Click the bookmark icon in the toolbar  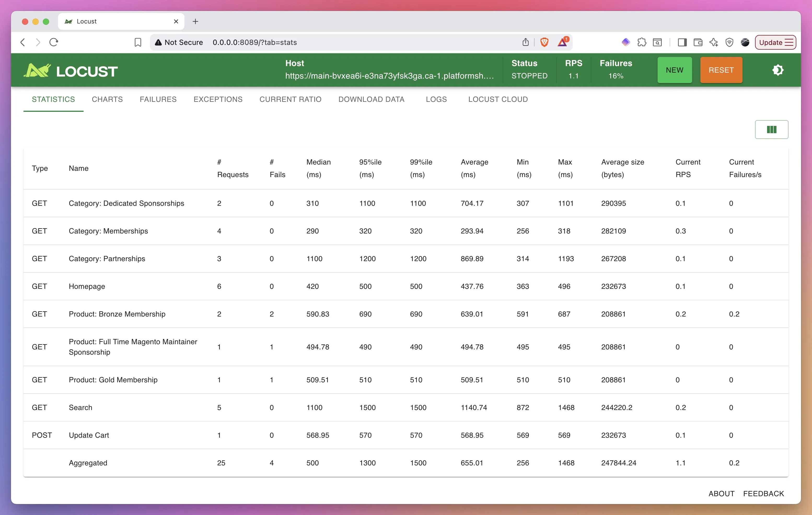pos(138,42)
